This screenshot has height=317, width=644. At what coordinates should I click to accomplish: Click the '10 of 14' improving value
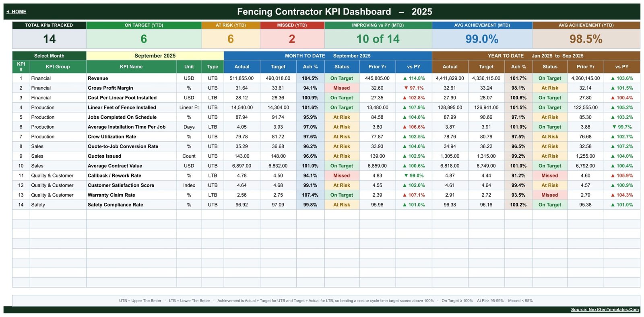click(378, 39)
